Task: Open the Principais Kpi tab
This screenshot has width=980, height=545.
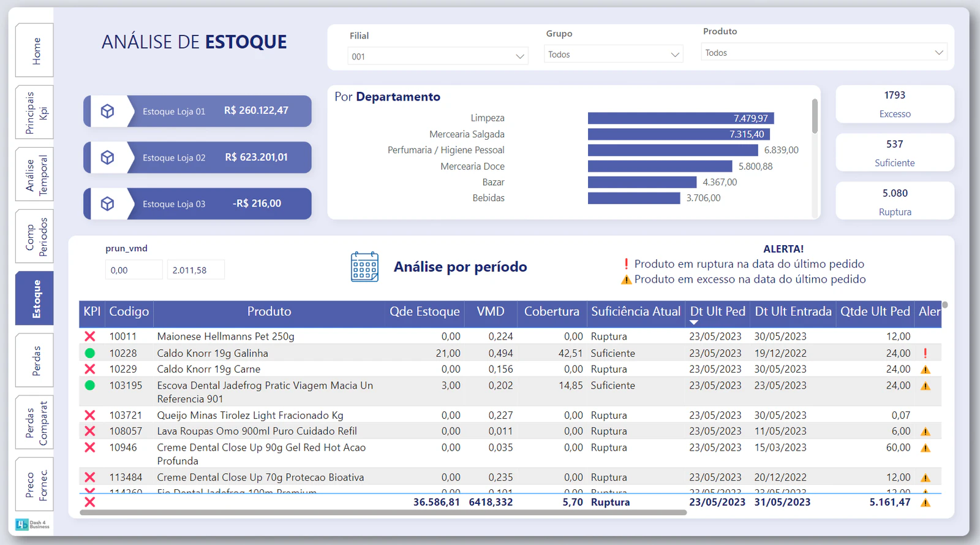Action: click(34, 112)
